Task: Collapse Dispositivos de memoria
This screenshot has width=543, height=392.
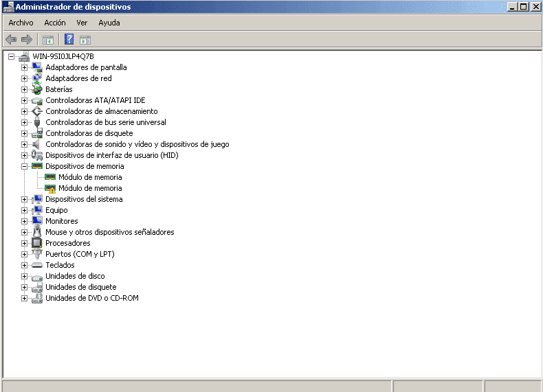Action: (24, 166)
